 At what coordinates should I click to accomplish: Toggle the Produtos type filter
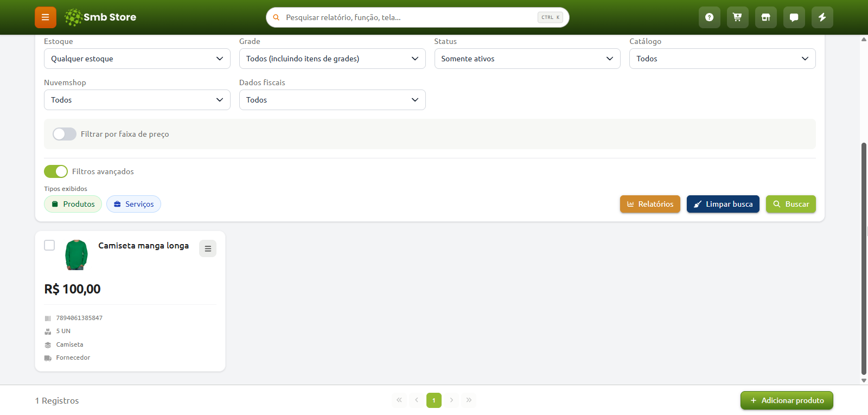73,204
